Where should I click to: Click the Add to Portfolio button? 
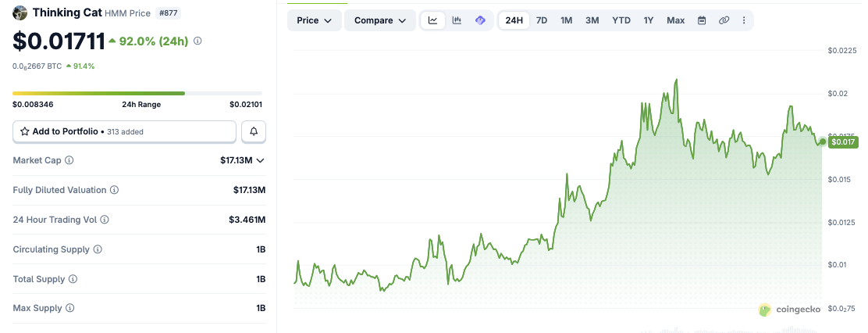125,131
